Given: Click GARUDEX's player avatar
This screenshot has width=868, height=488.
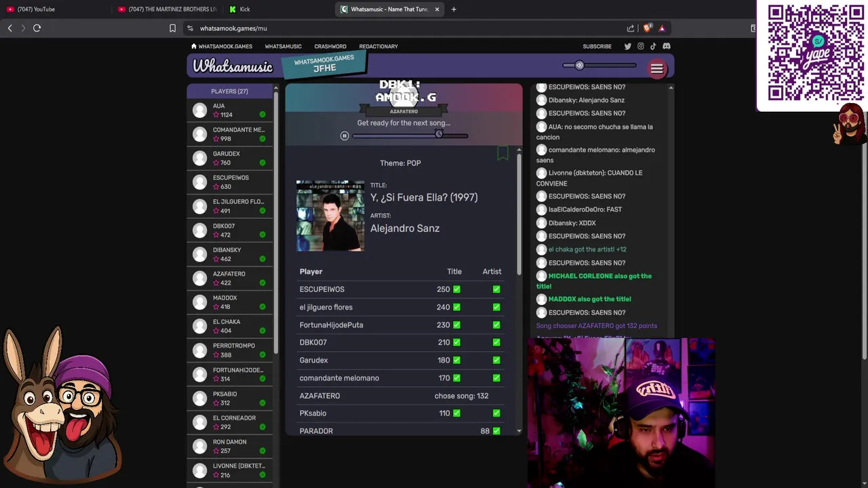Looking at the screenshot, I should click(199, 158).
